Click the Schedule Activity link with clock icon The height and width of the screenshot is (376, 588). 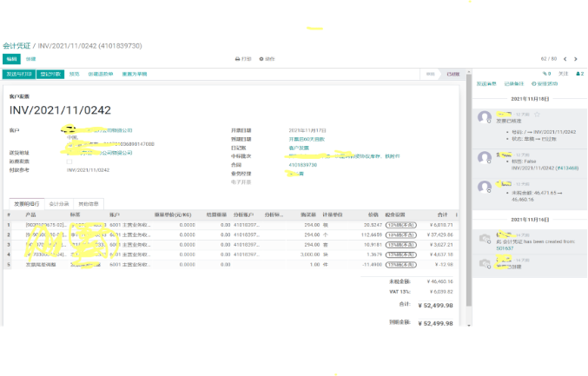point(545,83)
